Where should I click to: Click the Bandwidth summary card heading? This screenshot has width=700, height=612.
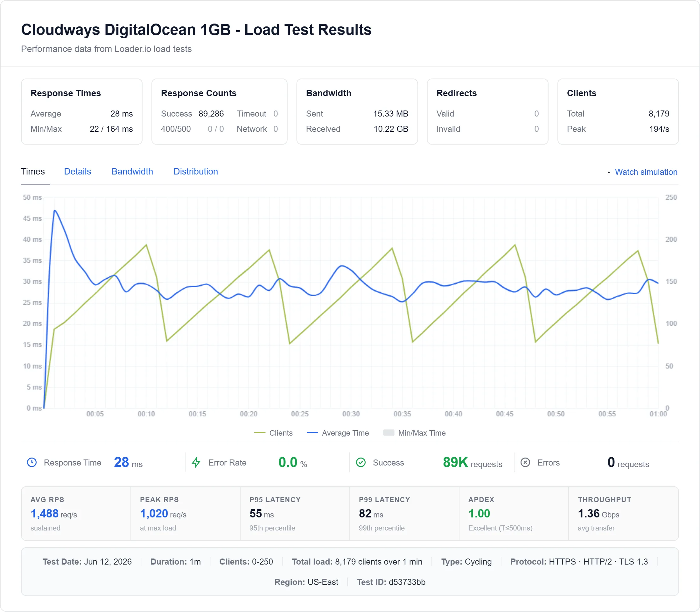(x=329, y=93)
